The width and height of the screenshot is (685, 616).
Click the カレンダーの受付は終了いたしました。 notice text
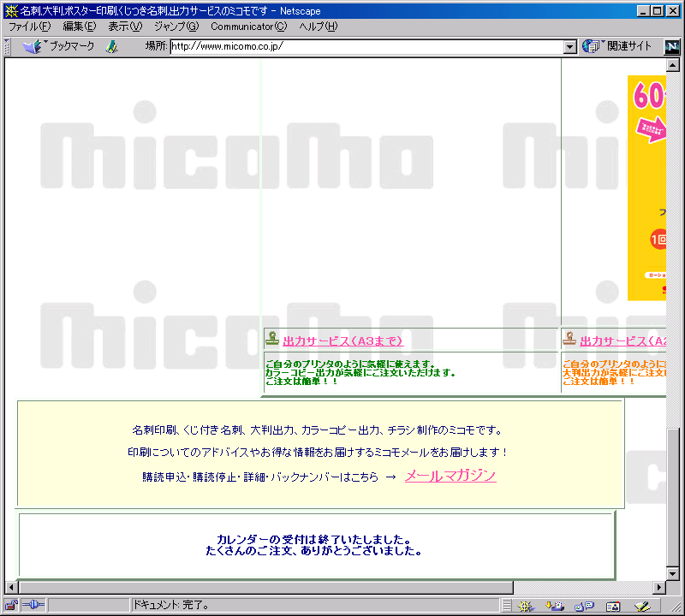tap(314, 540)
